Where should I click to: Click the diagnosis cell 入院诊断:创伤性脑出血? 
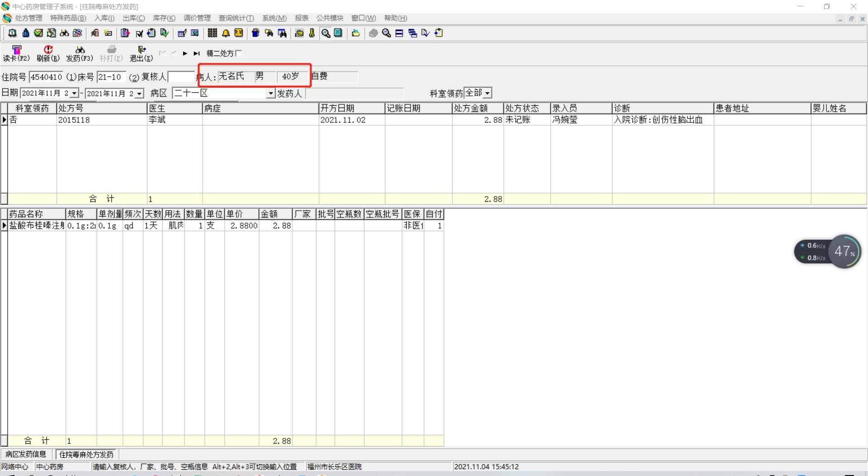(658, 120)
